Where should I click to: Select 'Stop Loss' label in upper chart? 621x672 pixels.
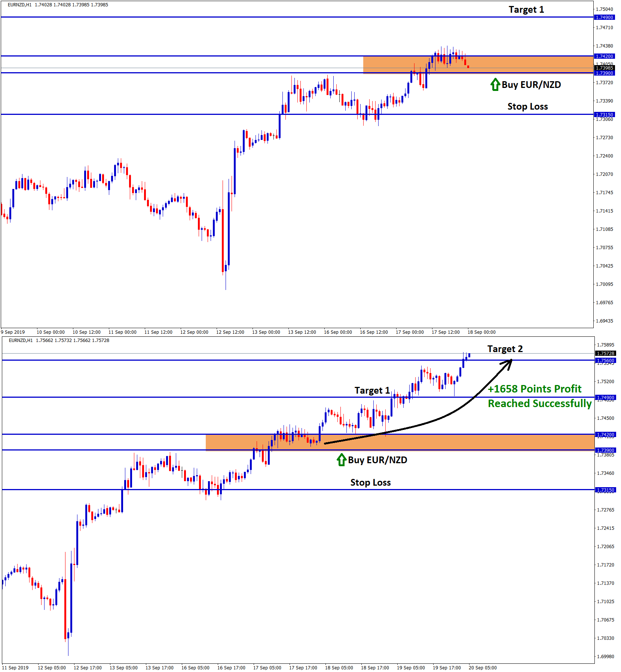[x=527, y=106]
